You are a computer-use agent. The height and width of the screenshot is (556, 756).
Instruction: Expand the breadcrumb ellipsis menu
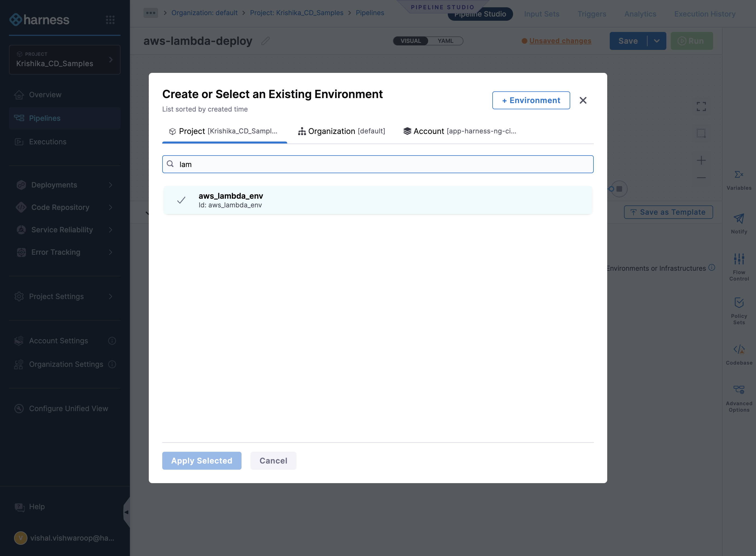(150, 13)
